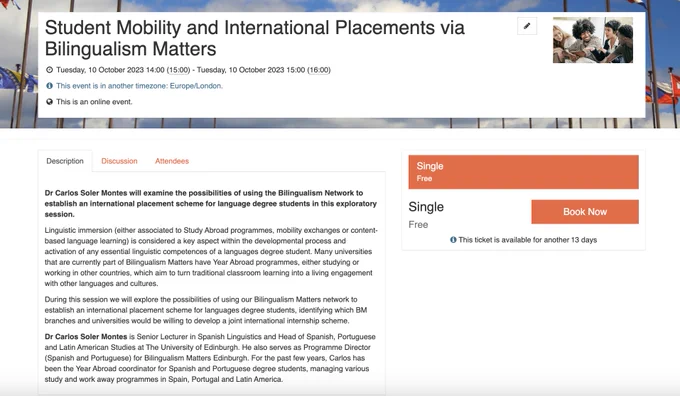Open the event thumbnail photo

coord(593,40)
